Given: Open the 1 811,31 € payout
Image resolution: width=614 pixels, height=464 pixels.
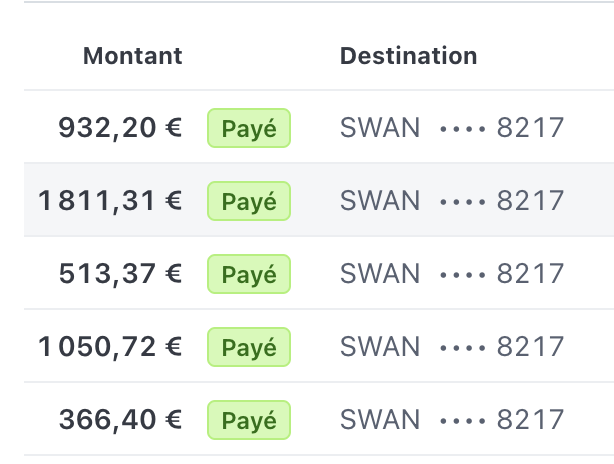Looking at the screenshot, I should tap(110, 201).
